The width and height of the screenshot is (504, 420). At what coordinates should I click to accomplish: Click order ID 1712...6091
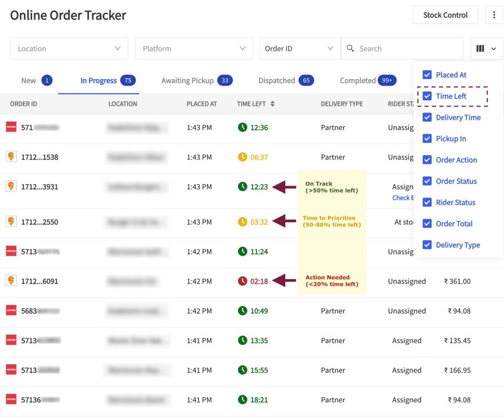point(40,281)
